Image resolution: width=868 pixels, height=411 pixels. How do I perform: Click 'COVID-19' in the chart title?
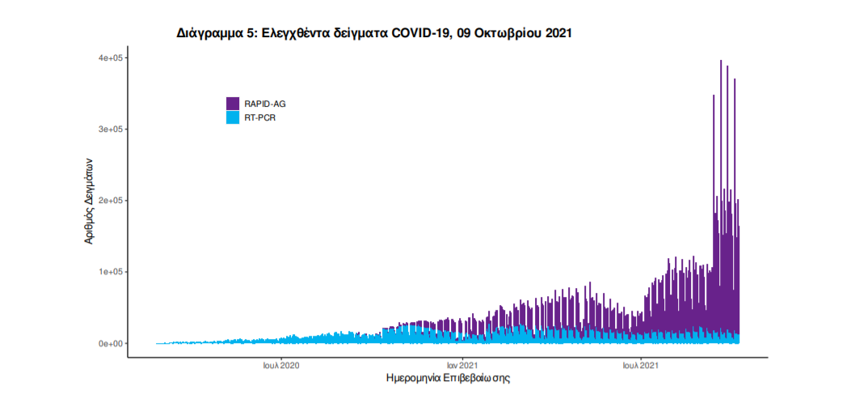pyautogui.click(x=422, y=33)
